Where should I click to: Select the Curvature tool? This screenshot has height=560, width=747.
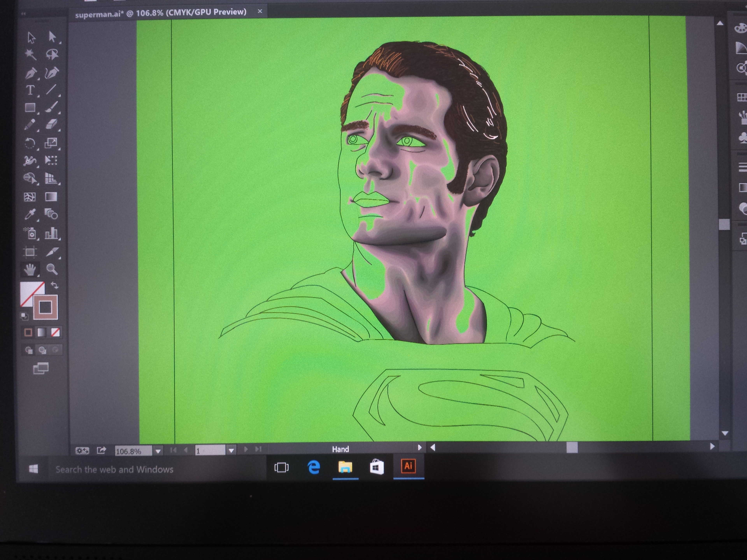(52, 73)
